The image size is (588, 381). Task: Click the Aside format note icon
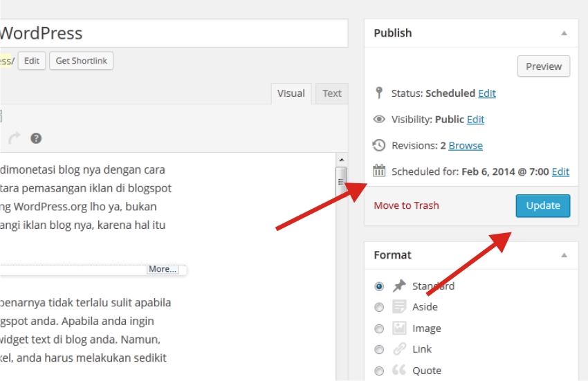(399, 306)
